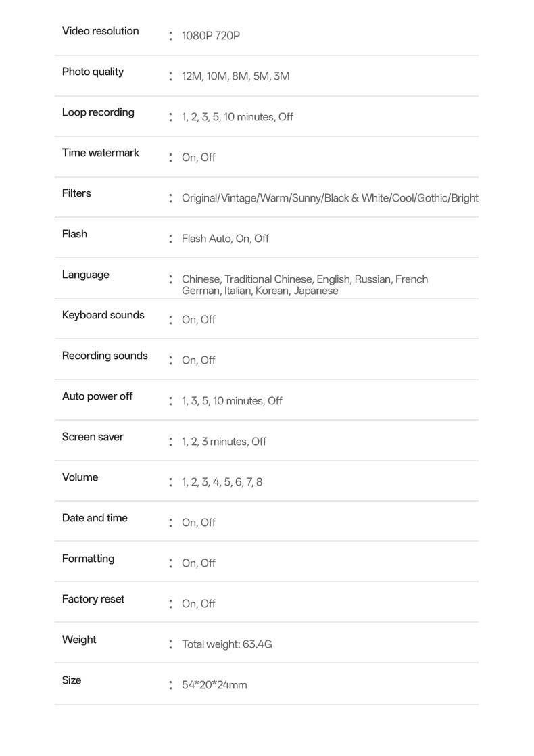The width and height of the screenshot is (534, 756).
Task: Select the "Loop recording" label
Action: point(98,112)
